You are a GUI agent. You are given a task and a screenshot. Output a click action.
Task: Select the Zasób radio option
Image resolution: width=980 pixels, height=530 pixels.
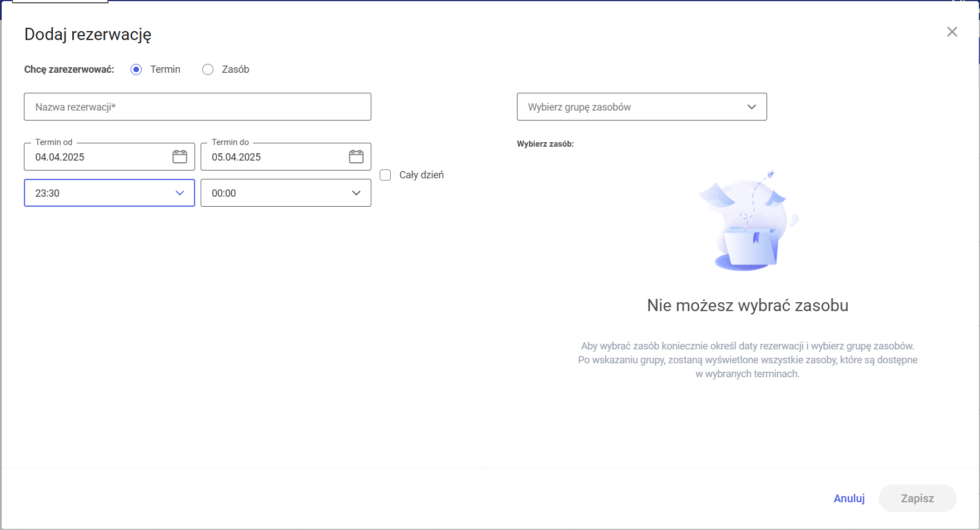coord(208,69)
